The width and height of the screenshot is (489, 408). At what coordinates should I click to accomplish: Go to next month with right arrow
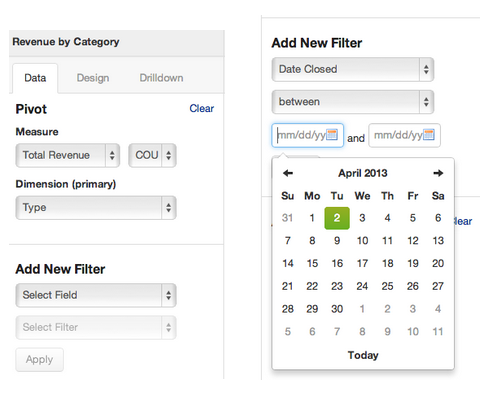coord(438,173)
